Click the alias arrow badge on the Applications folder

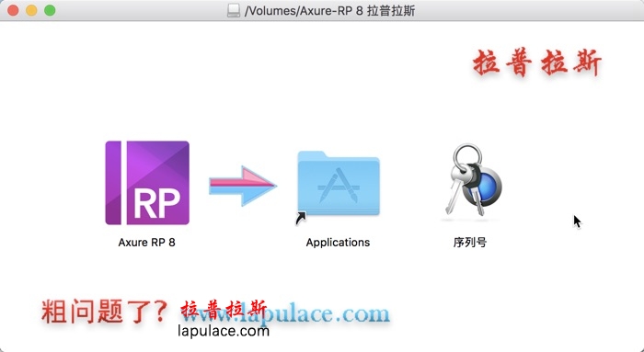click(x=302, y=218)
